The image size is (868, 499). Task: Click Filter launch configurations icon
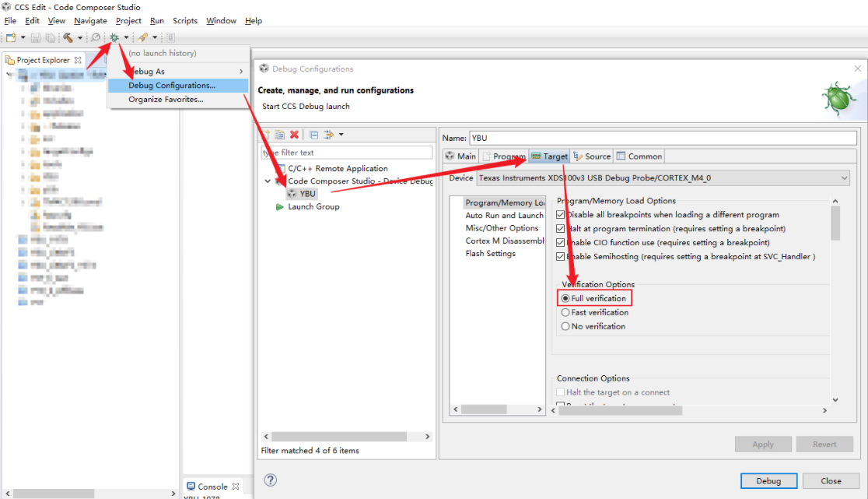[x=329, y=135]
